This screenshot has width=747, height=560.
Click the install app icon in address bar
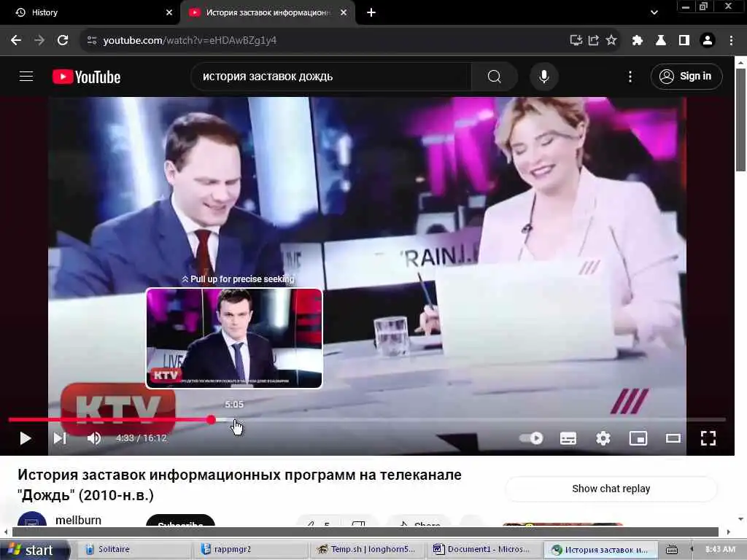coord(576,41)
